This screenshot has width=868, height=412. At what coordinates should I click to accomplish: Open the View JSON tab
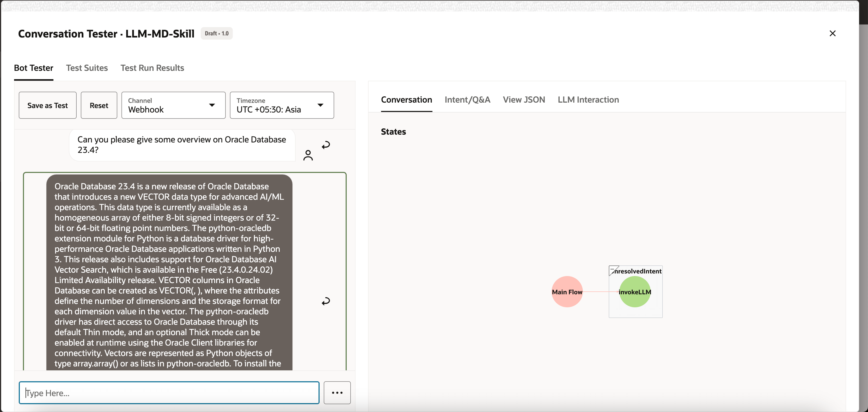point(524,100)
